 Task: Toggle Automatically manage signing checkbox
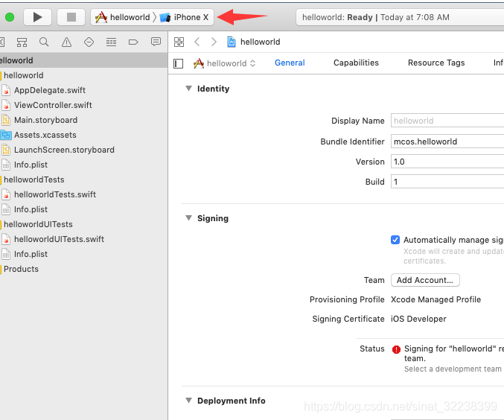tap(395, 240)
